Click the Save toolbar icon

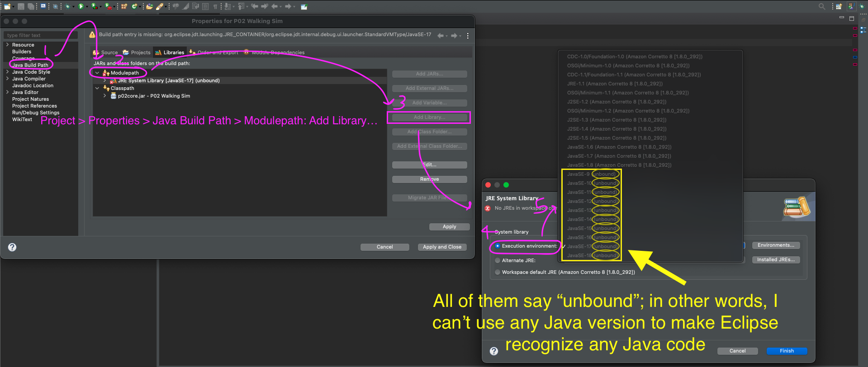pos(21,6)
